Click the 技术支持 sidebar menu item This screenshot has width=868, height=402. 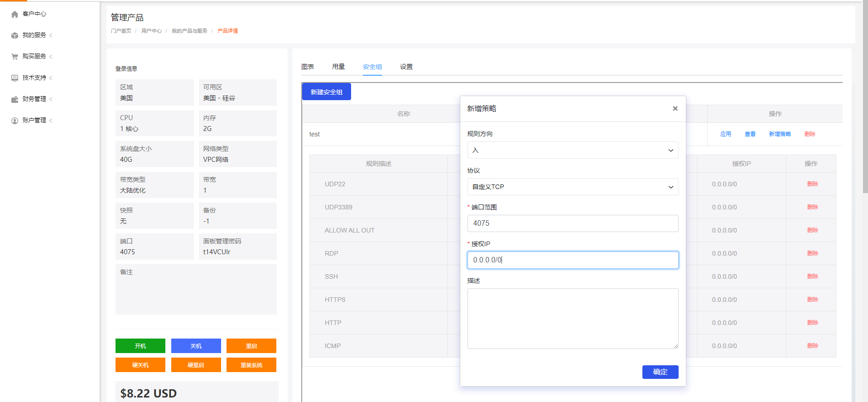click(x=34, y=78)
